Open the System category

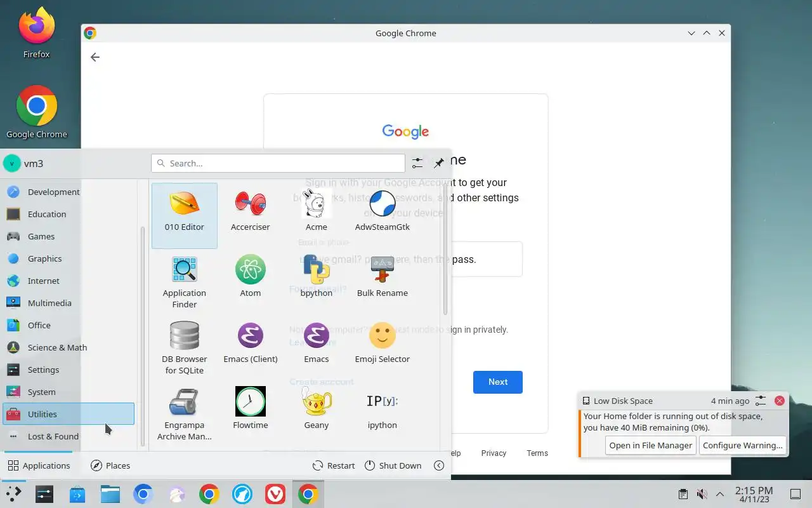tap(69, 392)
